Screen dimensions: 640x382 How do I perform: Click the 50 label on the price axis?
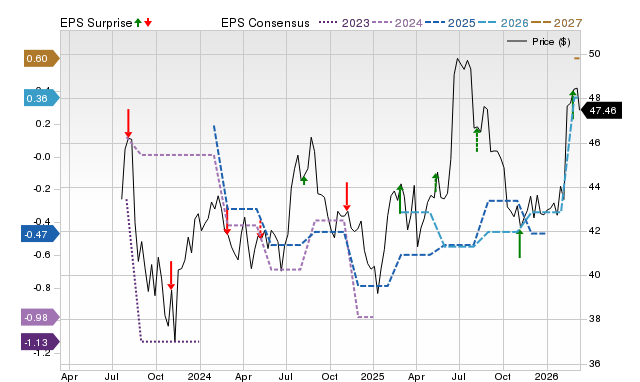(x=594, y=54)
